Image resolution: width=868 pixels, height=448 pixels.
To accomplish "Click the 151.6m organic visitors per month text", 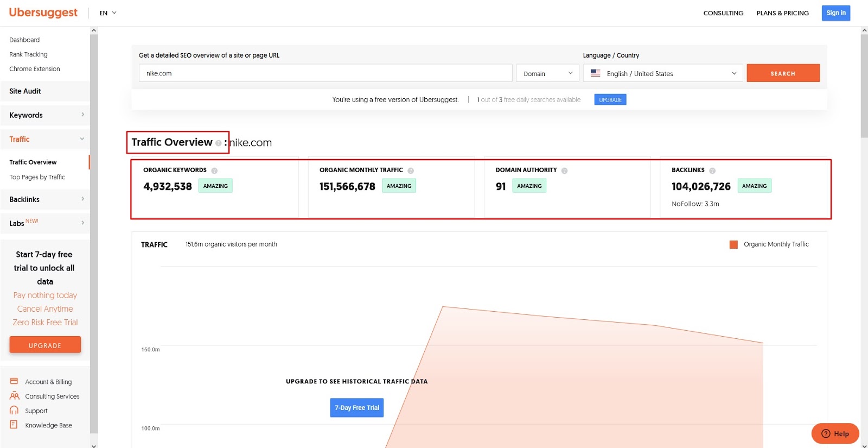I will pos(231,244).
